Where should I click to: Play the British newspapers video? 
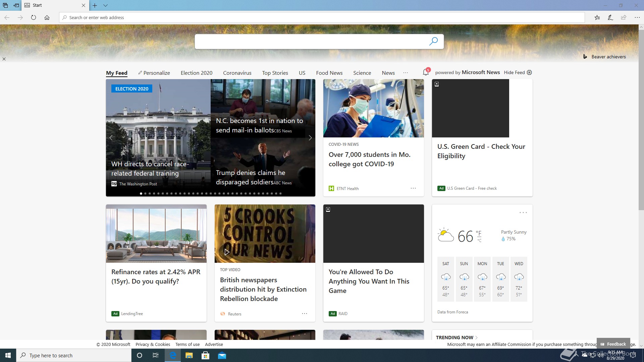(x=227, y=252)
